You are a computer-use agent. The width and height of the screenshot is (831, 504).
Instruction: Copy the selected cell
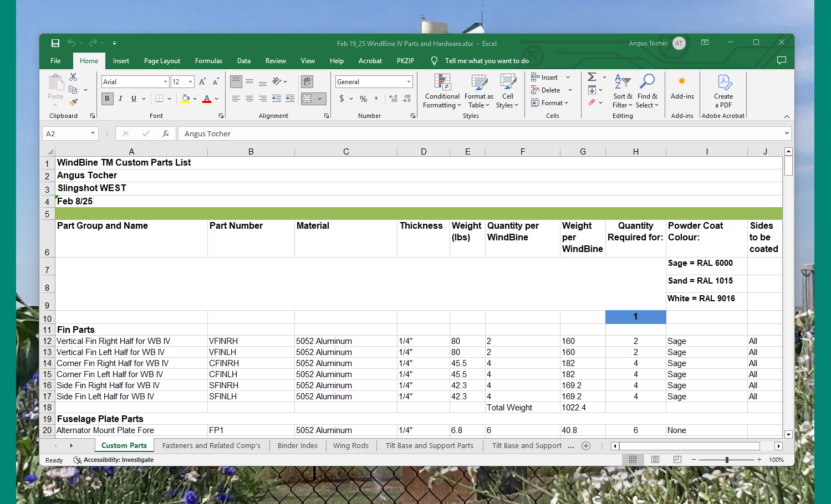[x=73, y=90]
